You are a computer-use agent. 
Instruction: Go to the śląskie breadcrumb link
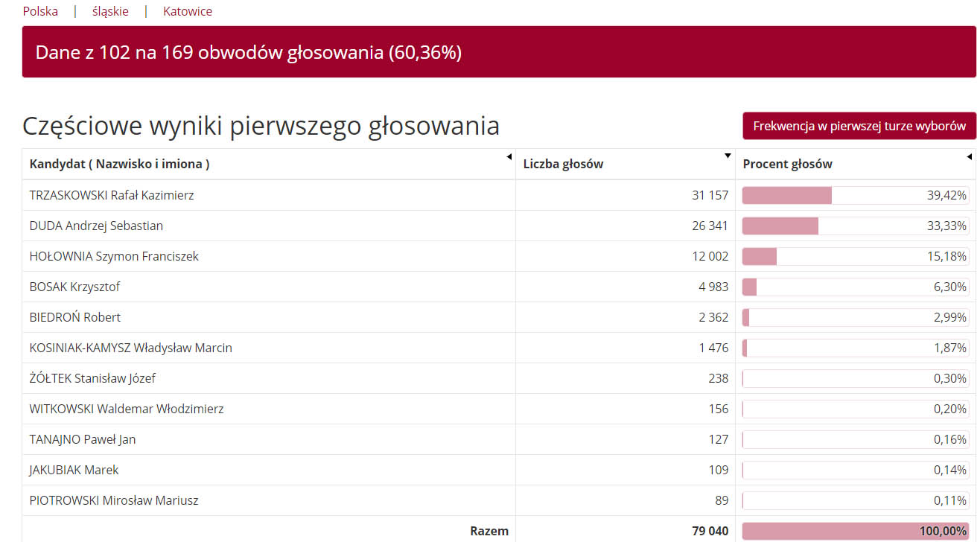coord(110,11)
